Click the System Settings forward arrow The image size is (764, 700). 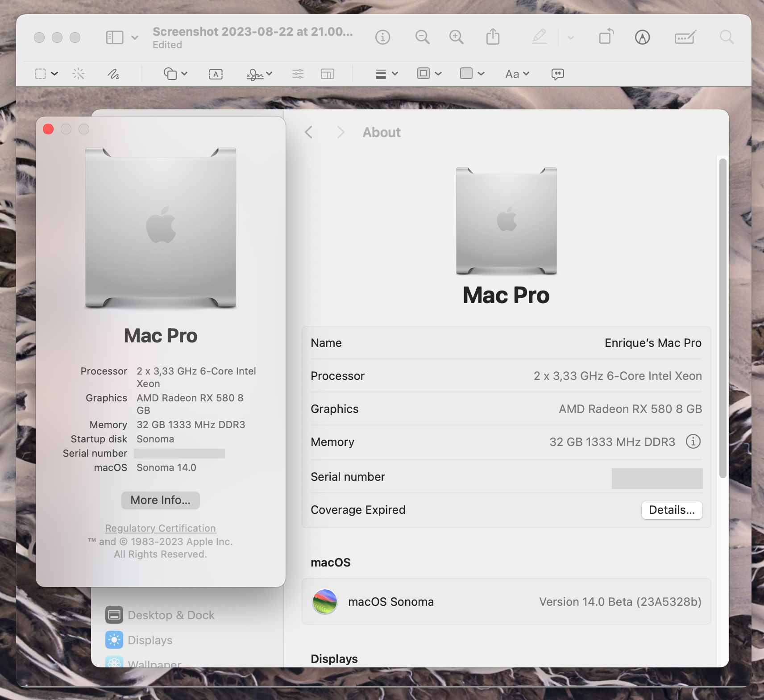[341, 132]
